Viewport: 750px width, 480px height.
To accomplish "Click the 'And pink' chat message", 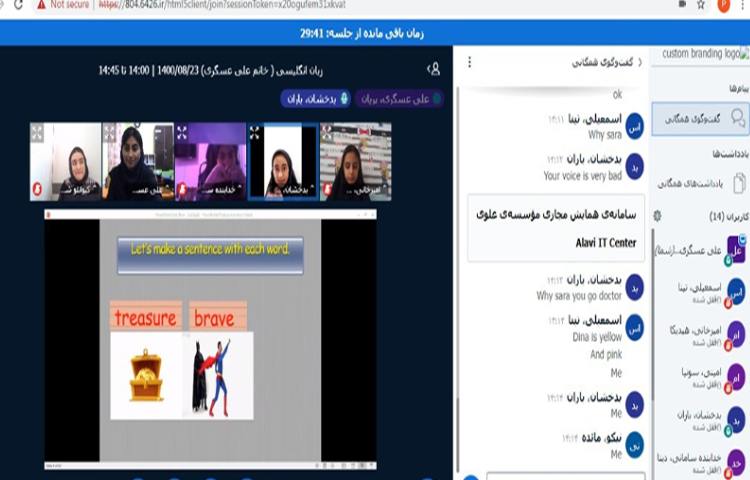I will [x=606, y=355].
